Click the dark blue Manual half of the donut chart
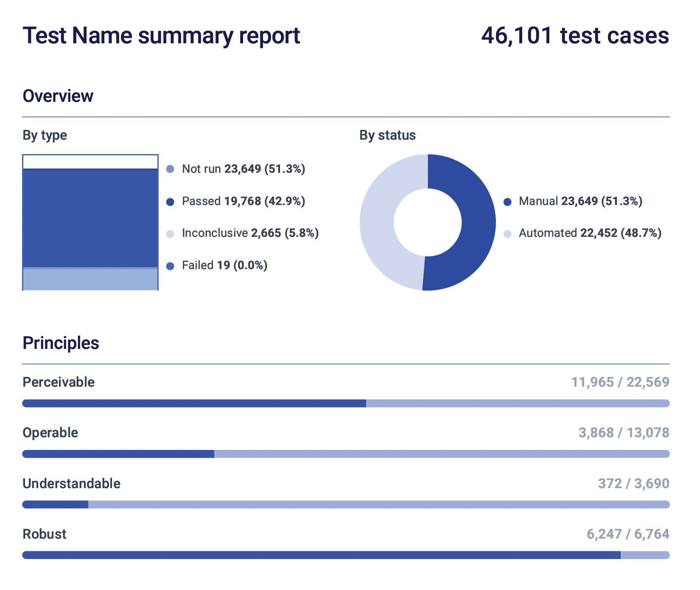 click(x=479, y=222)
